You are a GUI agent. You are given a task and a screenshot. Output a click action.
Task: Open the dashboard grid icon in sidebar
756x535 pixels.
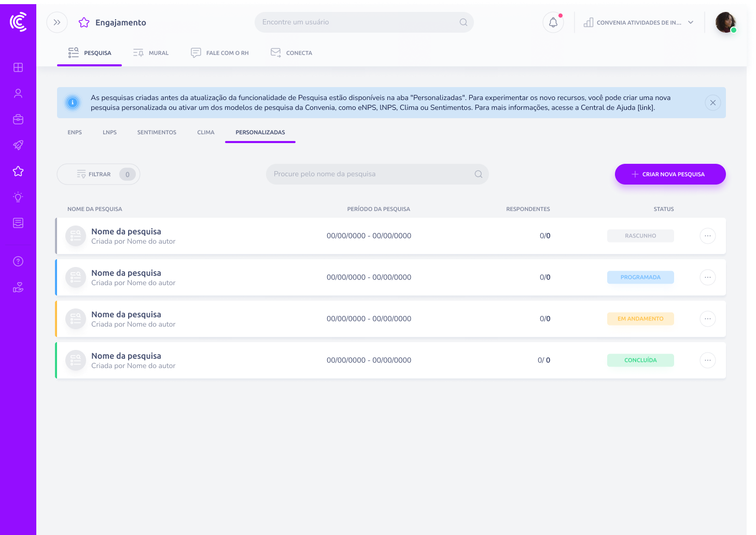(18, 67)
